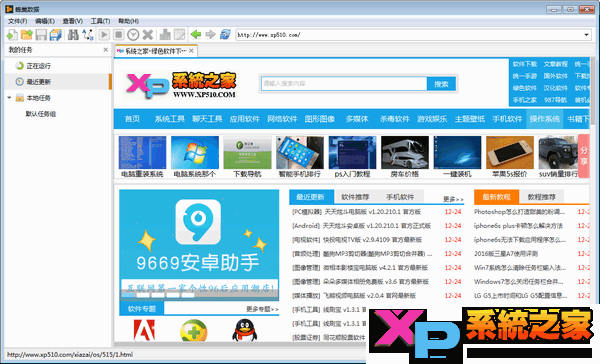600x364 pixels.
Task: Click inside the website search input field
Action: pyautogui.click(x=344, y=84)
